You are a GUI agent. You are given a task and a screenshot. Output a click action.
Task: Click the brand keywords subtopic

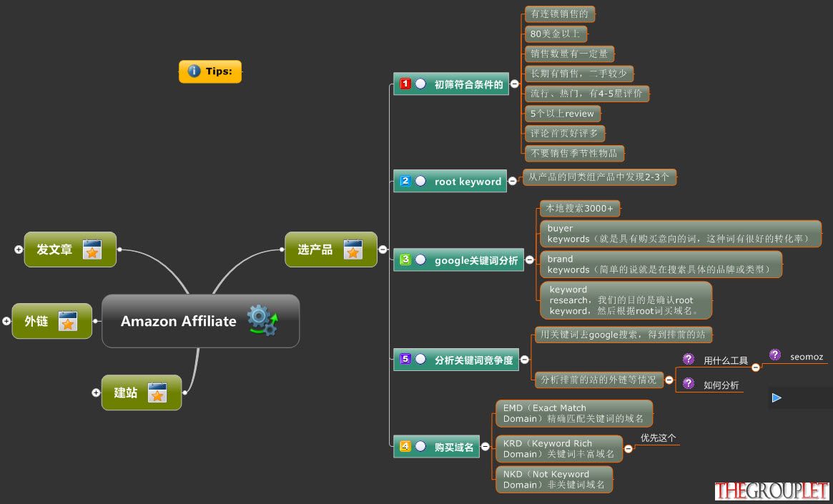click(x=661, y=265)
